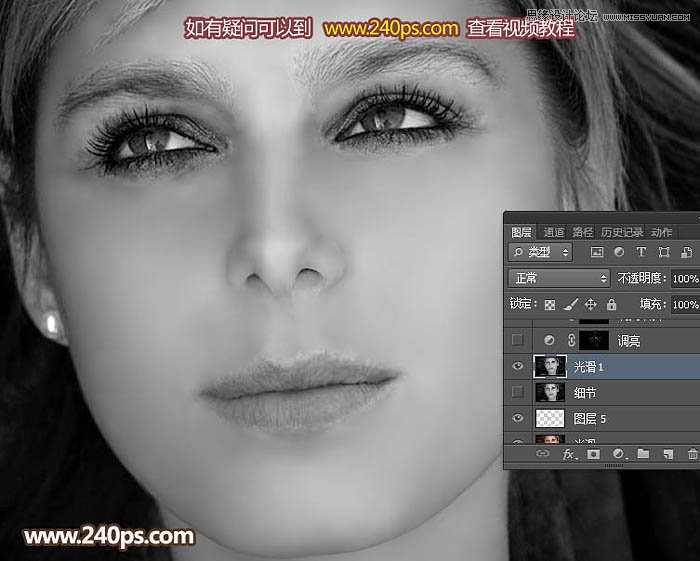Image resolution: width=700 pixels, height=561 pixels.
Task: Grab the panel resize grip at bottom
Action: [x=614, y=465]
